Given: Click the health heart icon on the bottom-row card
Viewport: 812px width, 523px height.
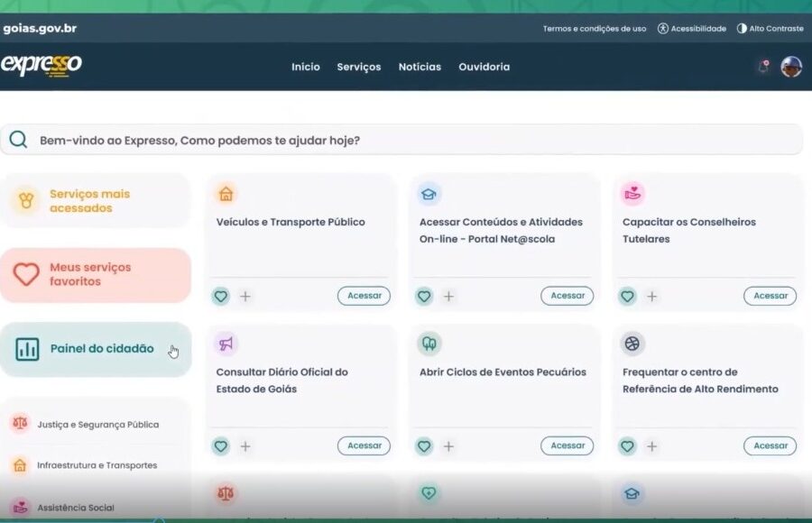Looking at the screenshot, I should coord(429,493).
